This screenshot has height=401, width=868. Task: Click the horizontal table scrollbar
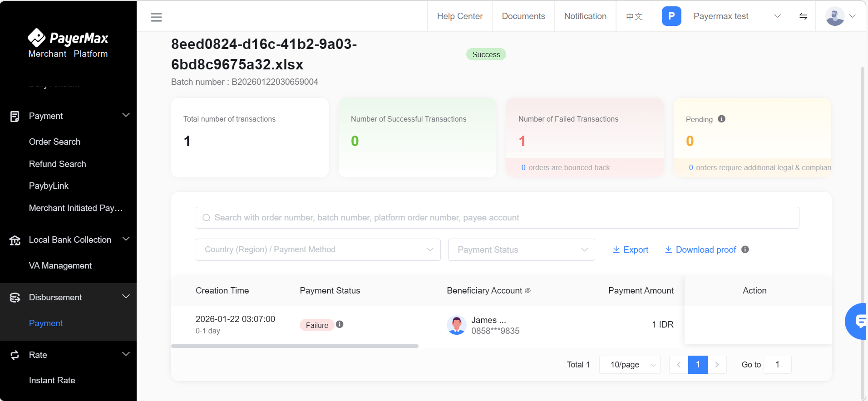click(x=295, y=346)
